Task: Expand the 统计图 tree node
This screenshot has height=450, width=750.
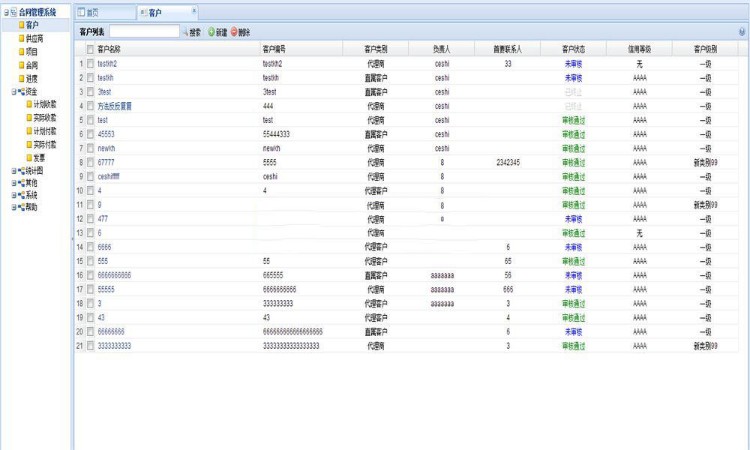Action: (7, 170)
